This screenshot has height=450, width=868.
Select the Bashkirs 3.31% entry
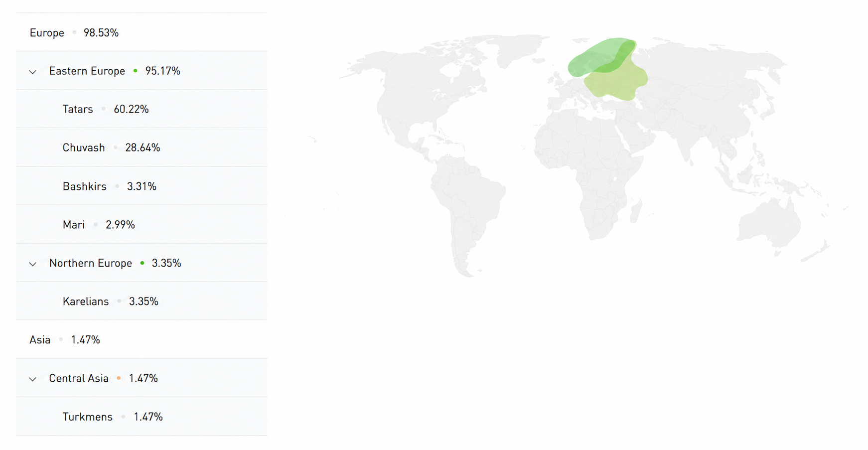[x=142, y=186]
